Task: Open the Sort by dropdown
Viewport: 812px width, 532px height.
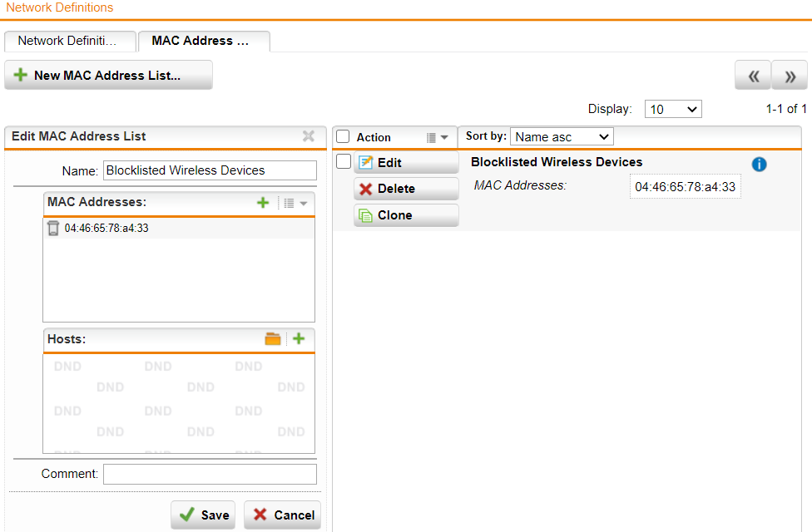Action: coord(562,136)
